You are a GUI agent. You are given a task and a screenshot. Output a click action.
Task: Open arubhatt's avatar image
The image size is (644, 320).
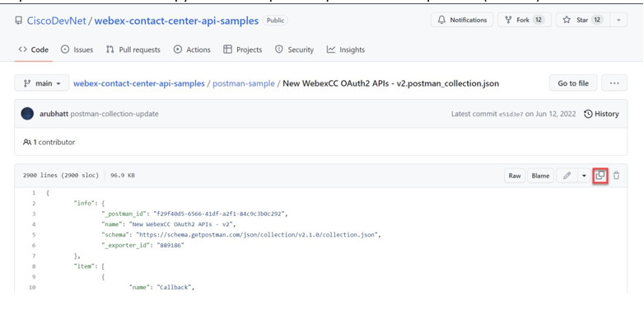[27, 114]
